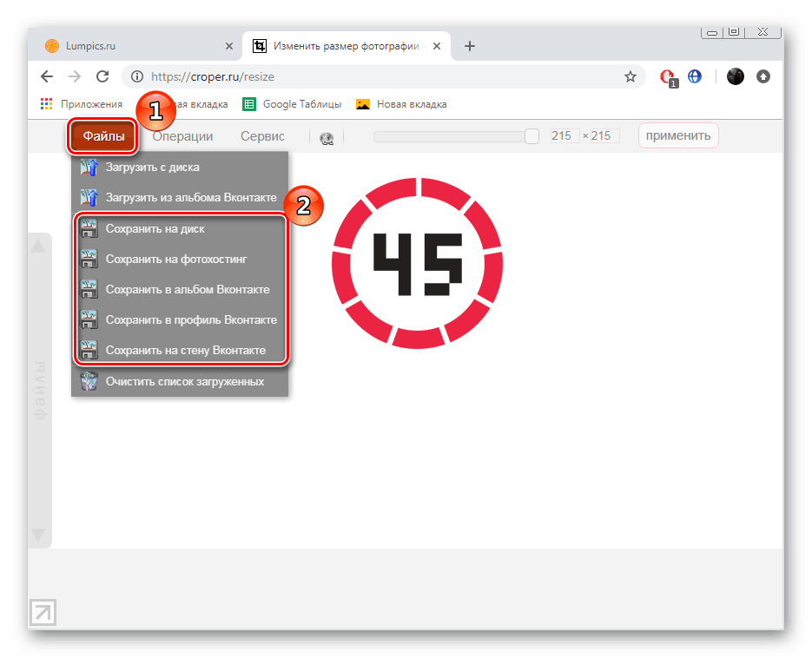View site information icon
812x658 pixels.
137,76
